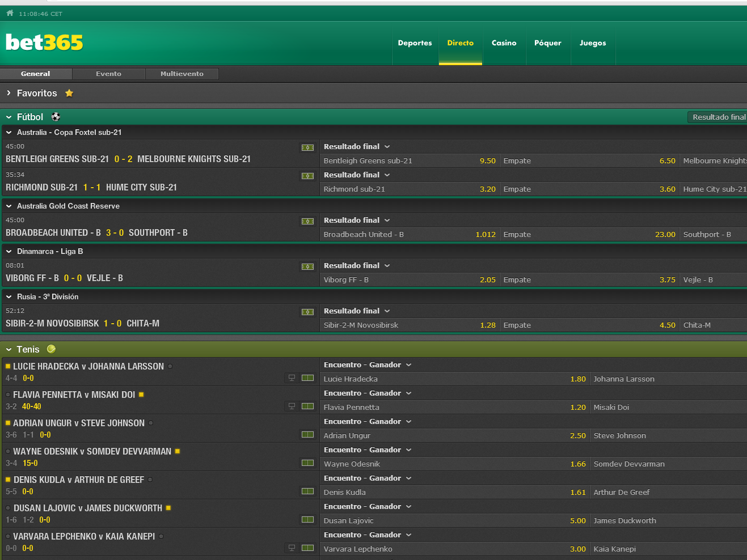Bet on Lucie Hradecka at 1.80
Image resolution: width=747 pixels, height=560 pixels.
[x=455, y=379]
